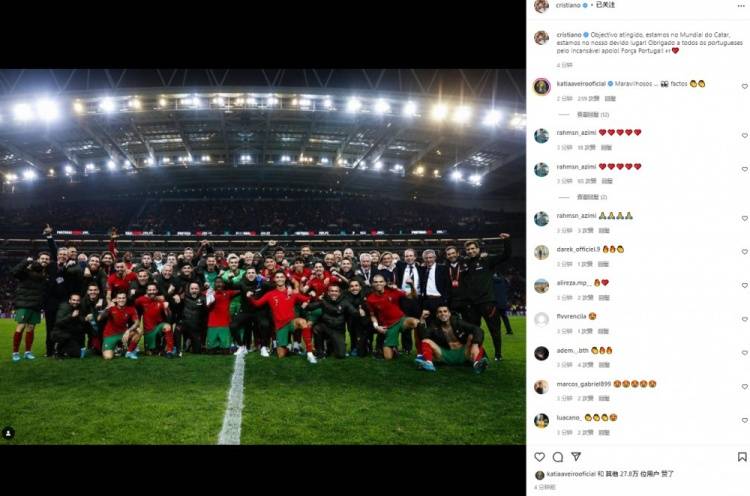This screenshot has width=750, height=496.
Task: Open the three-dot more options menu
Action: [741, 6]
